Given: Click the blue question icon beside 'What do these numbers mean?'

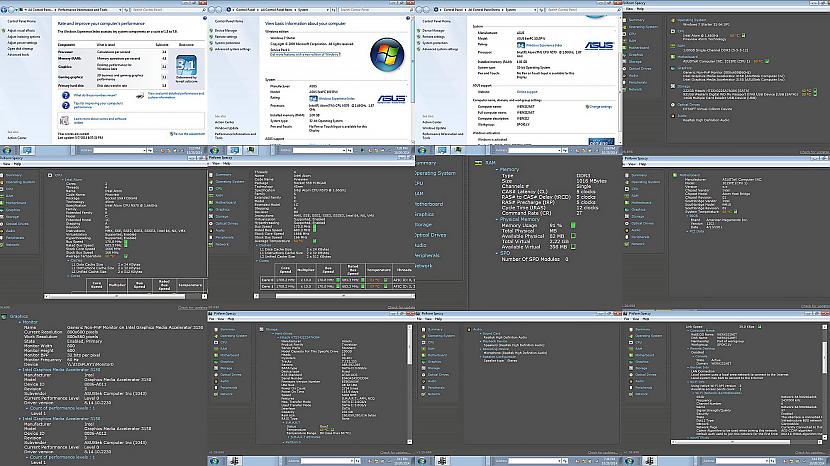Looking at the screenshot, I should point(66,95).
